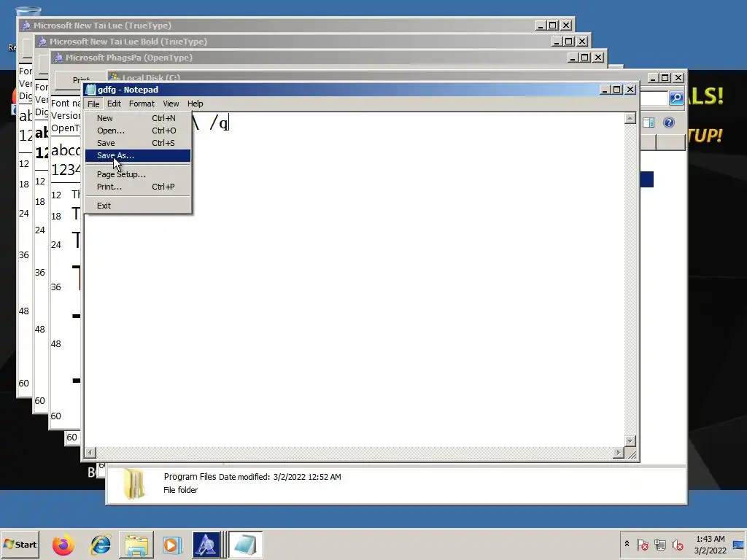Screen dimensions: 747x560
Task: Open the Start menu
Action: [20, 544]
